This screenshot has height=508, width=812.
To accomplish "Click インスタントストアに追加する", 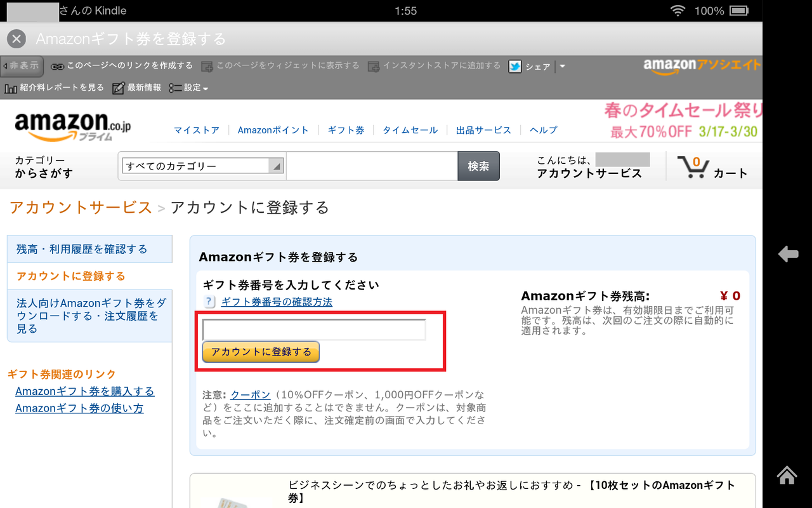I will [x=442, y=65].
